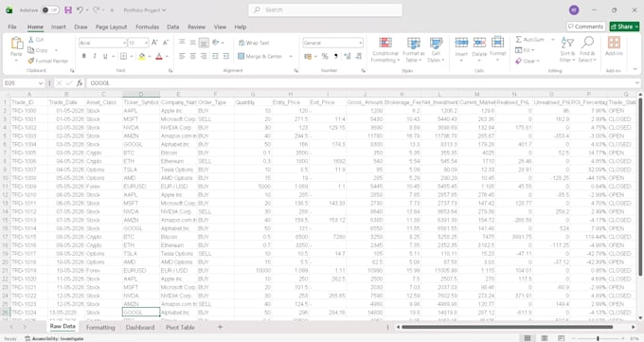Toggle Wrap Text on selected cell
The image size is (644, 342).
(254, 43)
